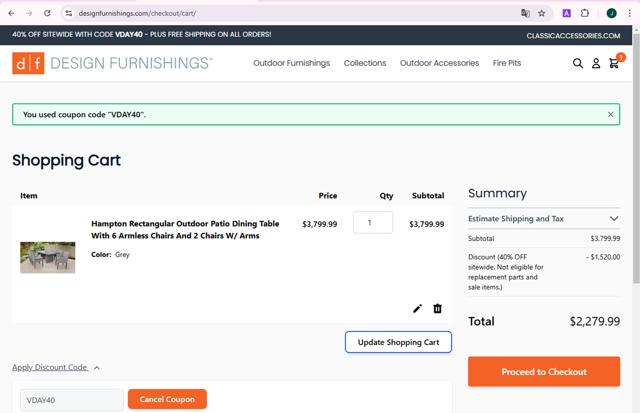
Task: Click the dining set product thumbnail
Action: coord(48,258)
